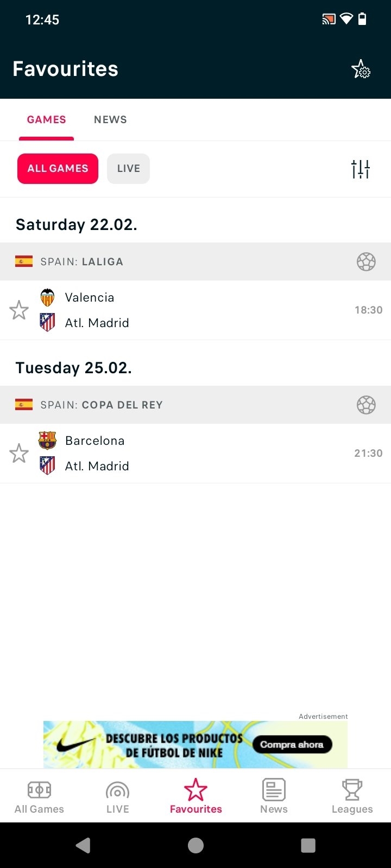The height and width of the screenshot is (868, 391).
Task: Open News in bottom navigation
Action: point(274,796)
